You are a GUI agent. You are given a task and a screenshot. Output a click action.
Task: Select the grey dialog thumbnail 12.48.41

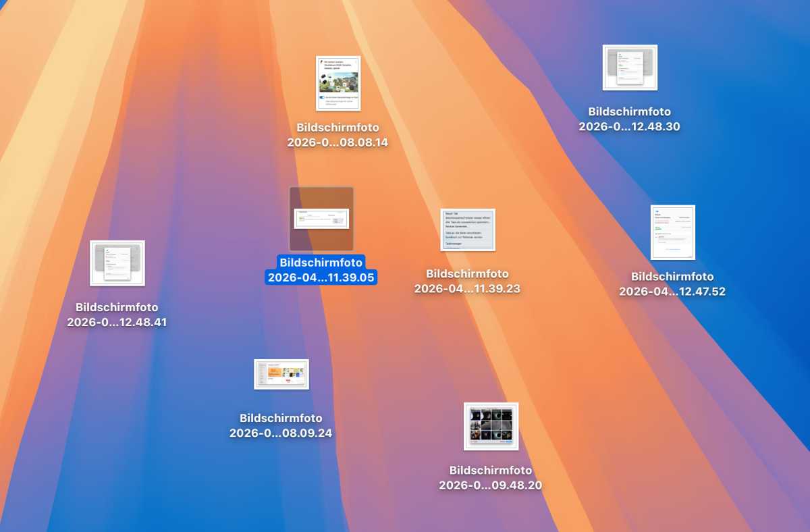117,263
